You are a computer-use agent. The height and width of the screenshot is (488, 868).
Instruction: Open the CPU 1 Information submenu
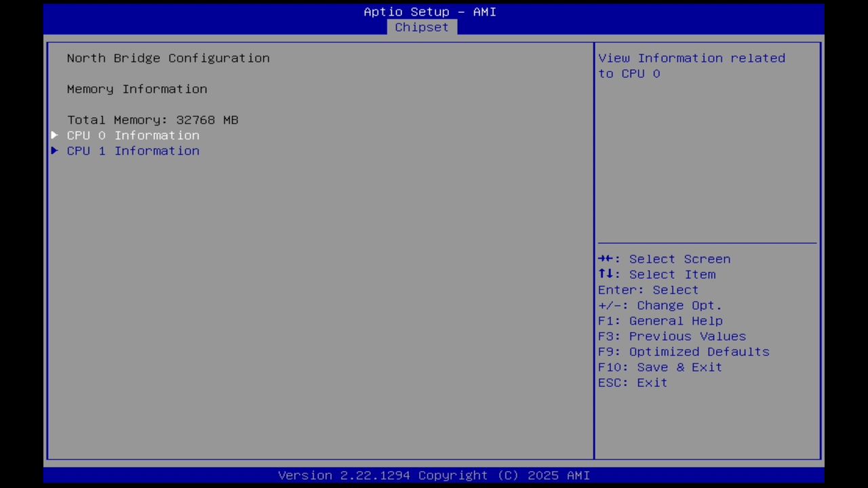pyautogui.click(x=133, y=150)
